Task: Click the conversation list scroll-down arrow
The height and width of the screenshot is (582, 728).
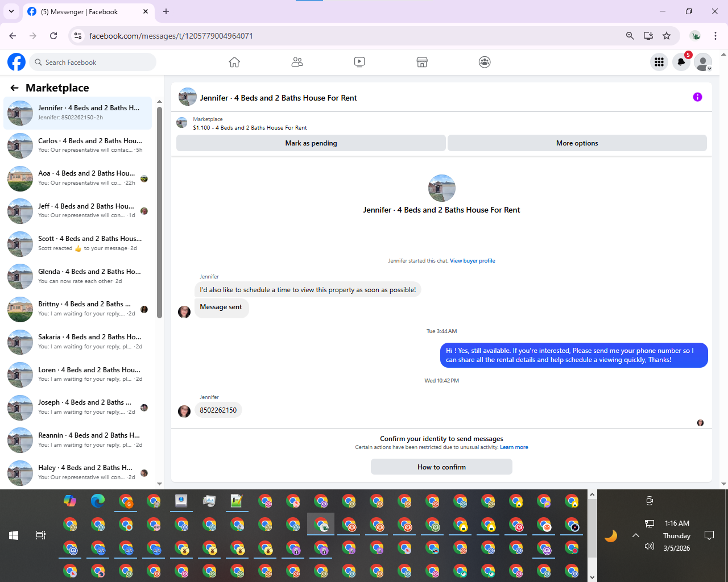Action: click(x=159, y=484)
